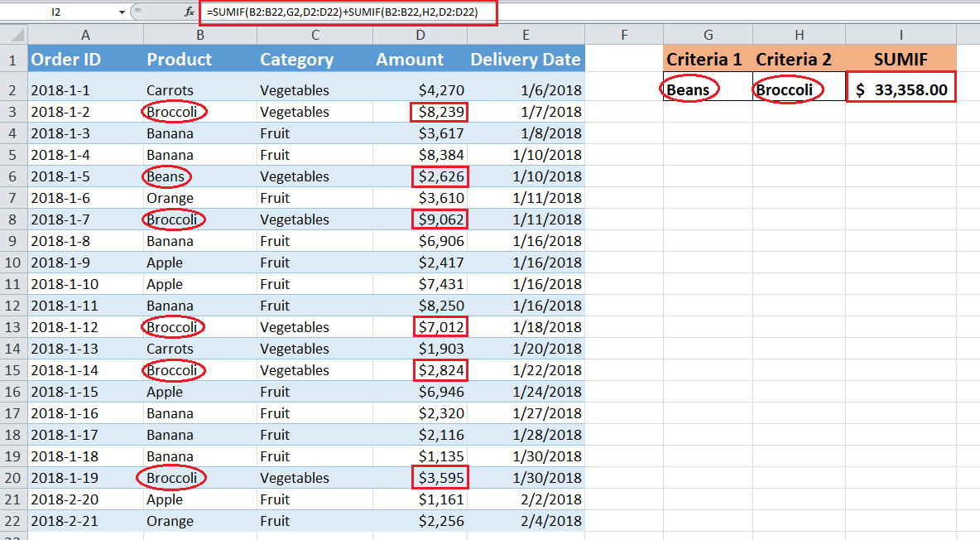The image size is (980, 540).
Task: Click the Order ID header cell
Action: [x=85, y=60]
